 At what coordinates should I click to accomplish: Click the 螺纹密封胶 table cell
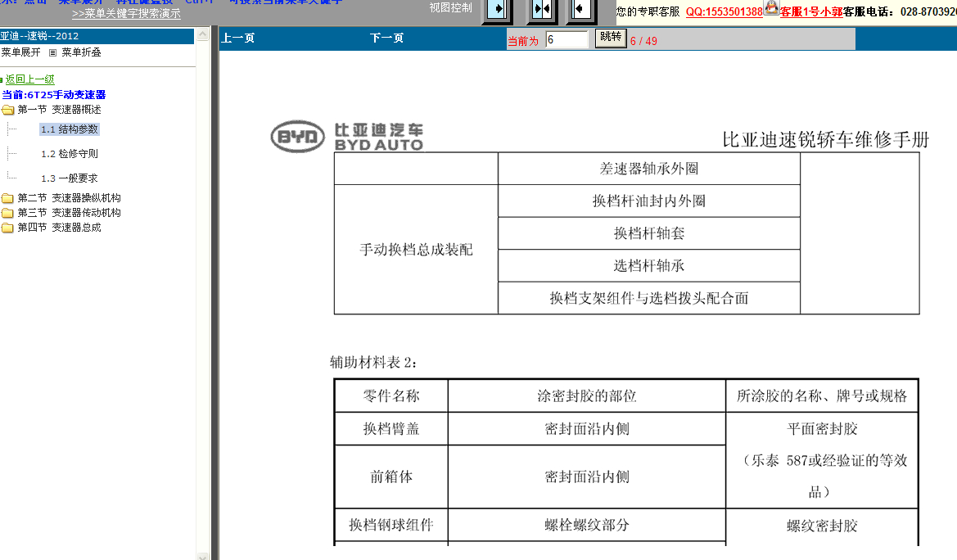(x=822, y=526)
